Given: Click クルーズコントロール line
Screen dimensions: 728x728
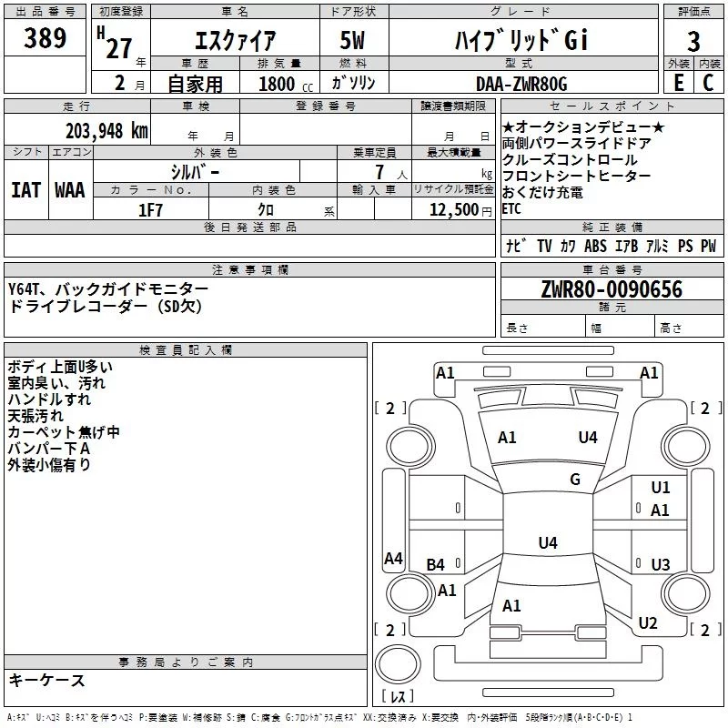Looking at the screenshot, I should pyautogui.click(x=570, y=159).
